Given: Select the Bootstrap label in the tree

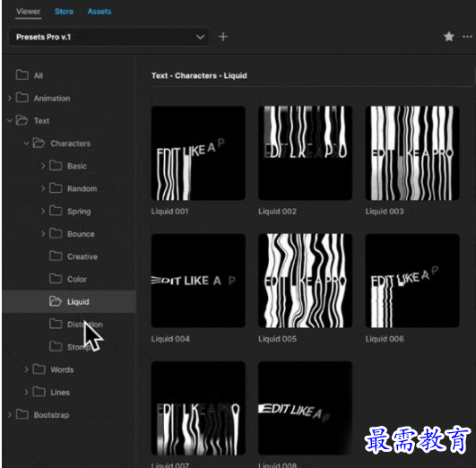Looking at the screenshot, I should point(51,415).
